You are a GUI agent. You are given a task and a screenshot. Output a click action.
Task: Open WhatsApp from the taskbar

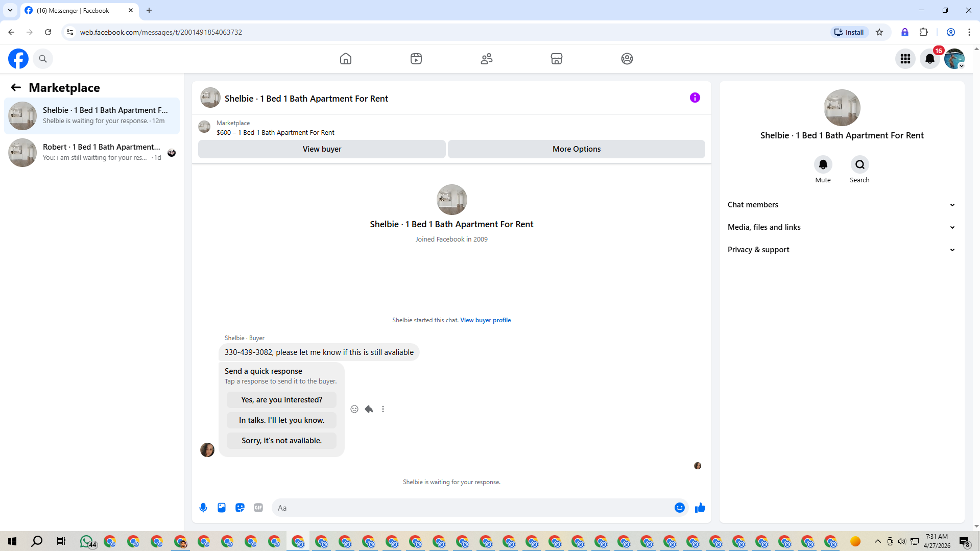87,541
